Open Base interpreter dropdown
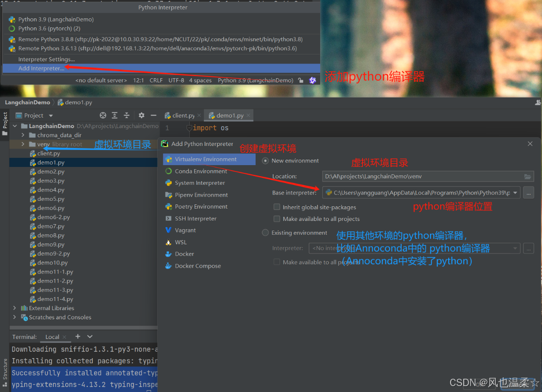 (x=515, y=193)
